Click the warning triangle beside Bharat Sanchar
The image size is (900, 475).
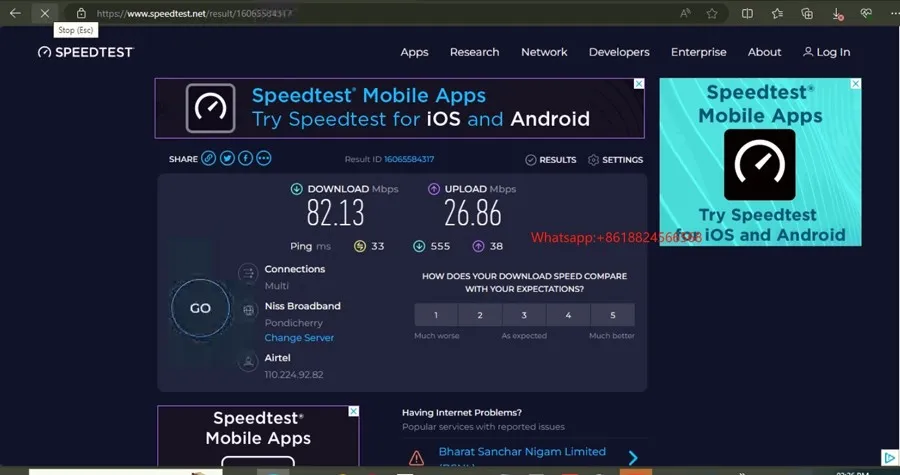tap(416, 458)
